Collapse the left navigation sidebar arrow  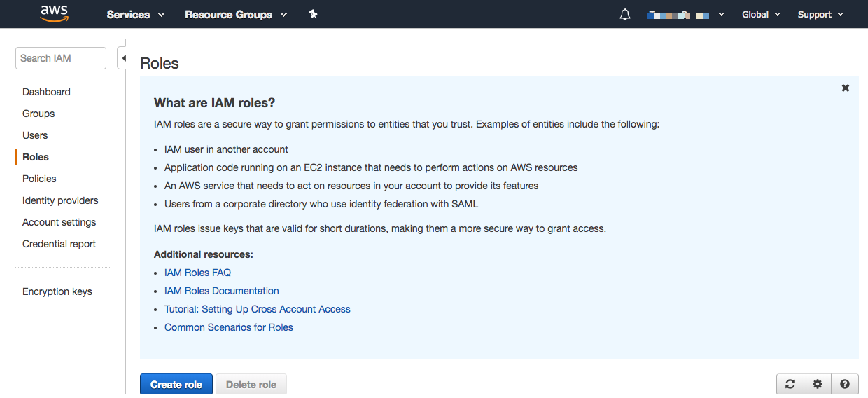[123, 58]
